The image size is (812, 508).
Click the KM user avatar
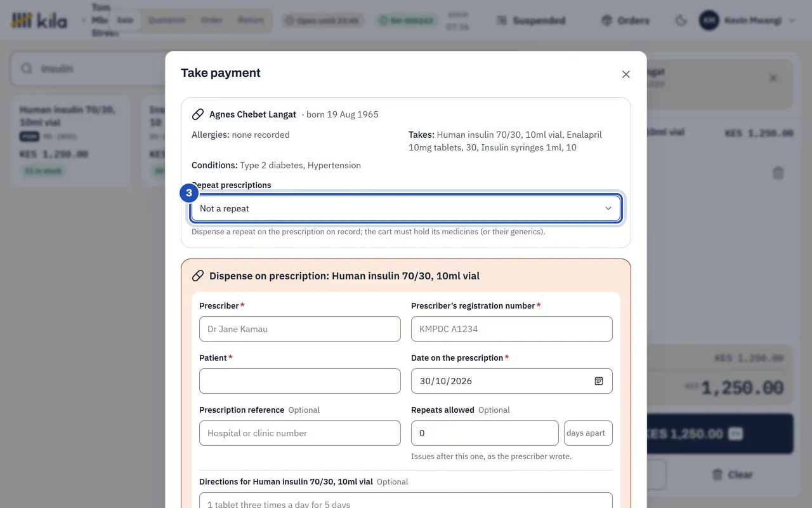click(x=709, y=20)
